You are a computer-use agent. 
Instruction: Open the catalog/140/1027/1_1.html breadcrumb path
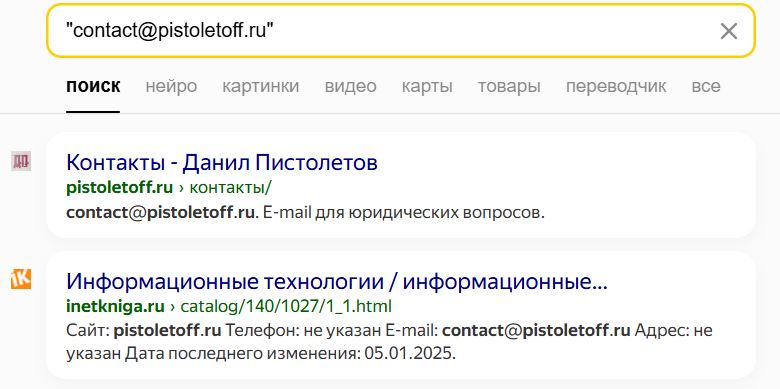tap(286, 306)
